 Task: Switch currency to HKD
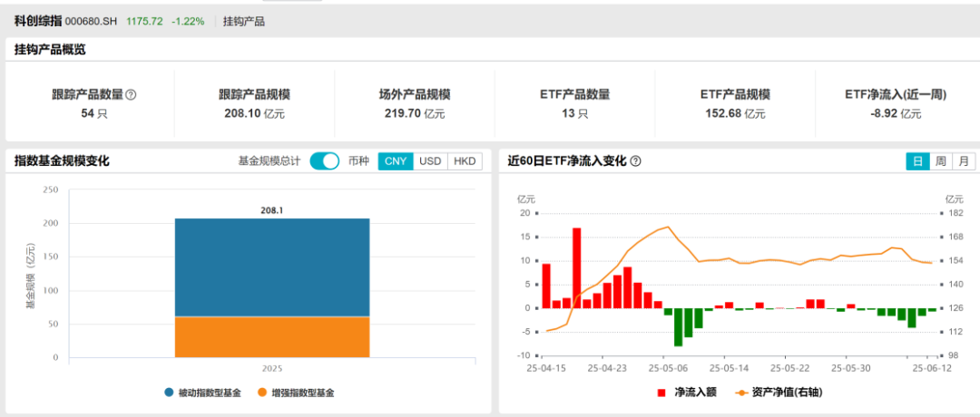(465, 161)
